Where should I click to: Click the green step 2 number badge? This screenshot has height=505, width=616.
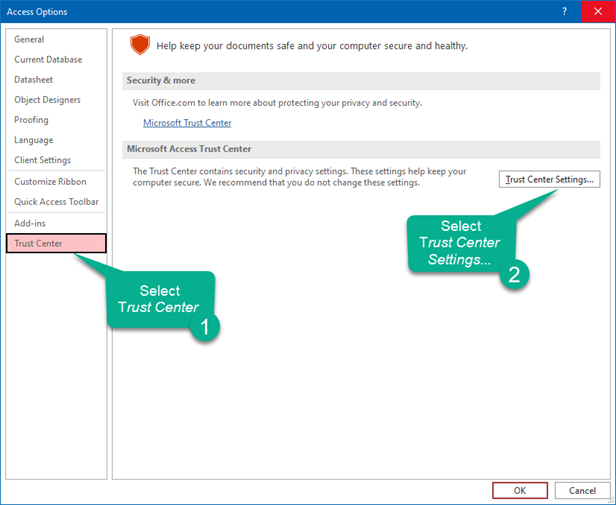(513, 276)
